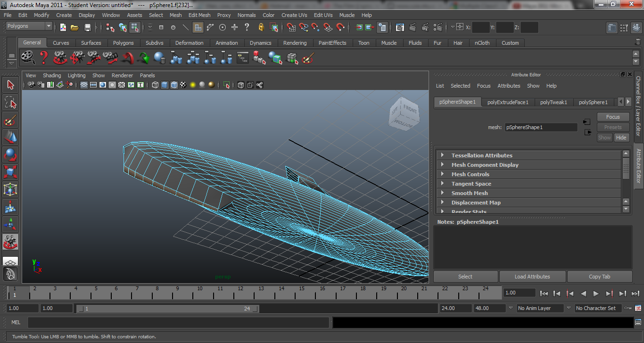Toggle Use All Lights yellow sphere
644x343 pixels.
point(193,85)
